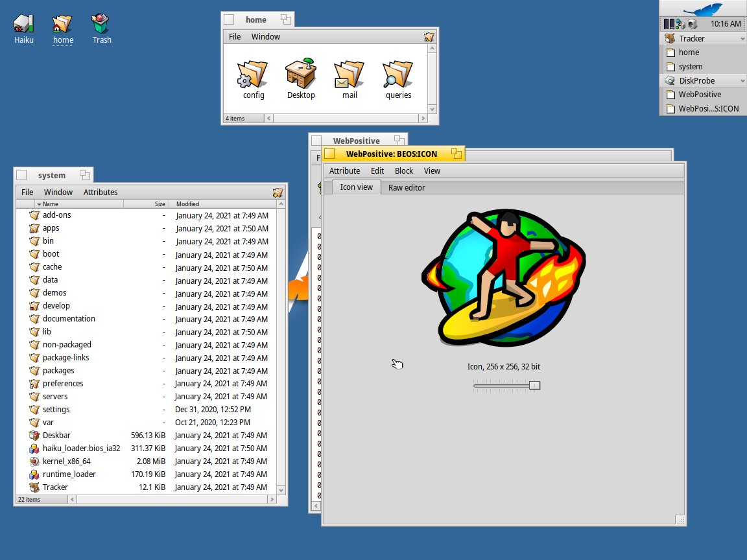
Task: Select the runtime_loader file icon
Action: click(x=34, y=474)
